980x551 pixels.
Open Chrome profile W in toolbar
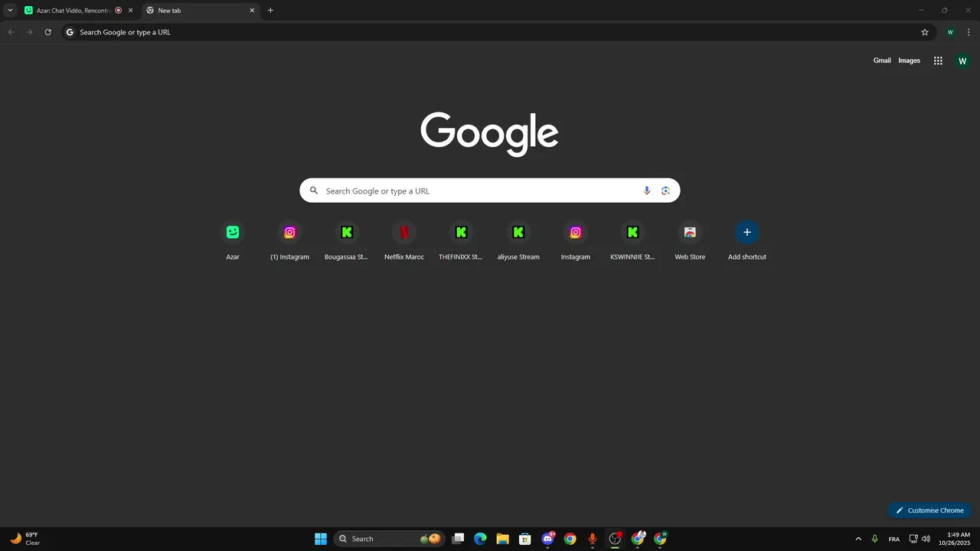(x=950, y=32)
